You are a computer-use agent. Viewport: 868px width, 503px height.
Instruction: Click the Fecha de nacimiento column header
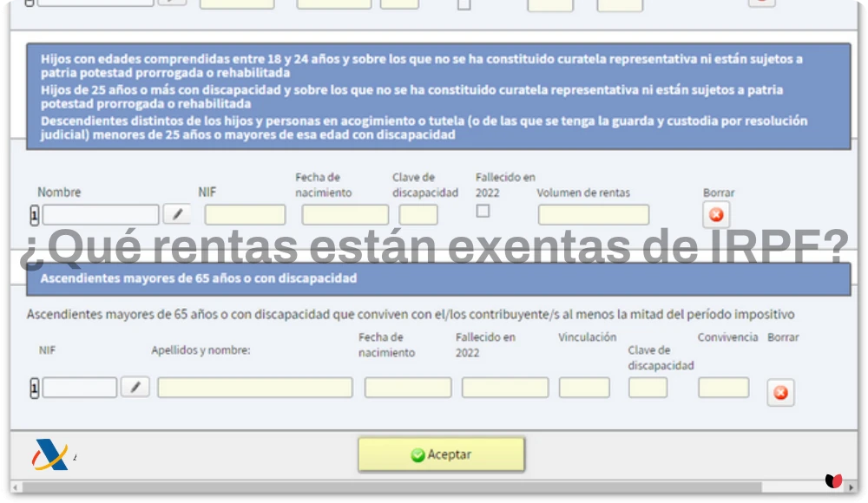323,183
